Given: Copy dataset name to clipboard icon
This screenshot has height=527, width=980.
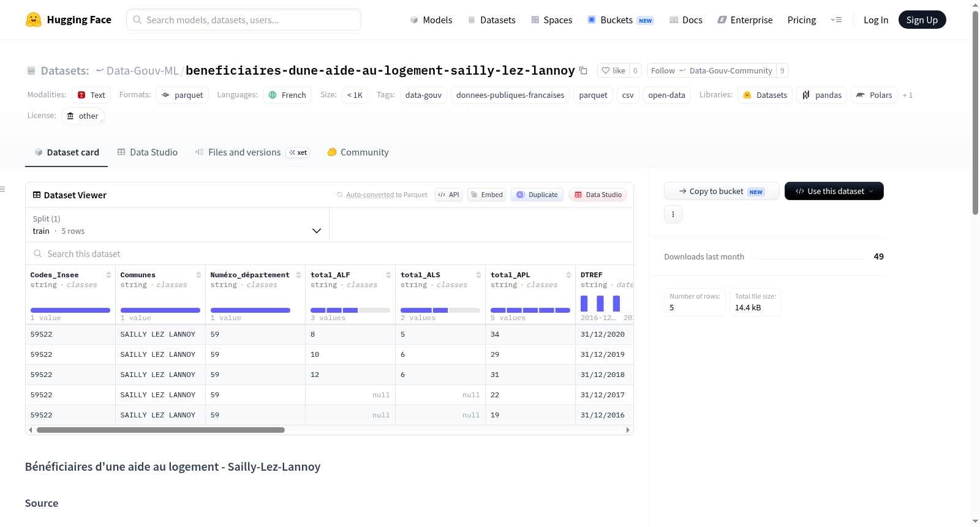Looking at the screenshot, I should pos(583,71).
